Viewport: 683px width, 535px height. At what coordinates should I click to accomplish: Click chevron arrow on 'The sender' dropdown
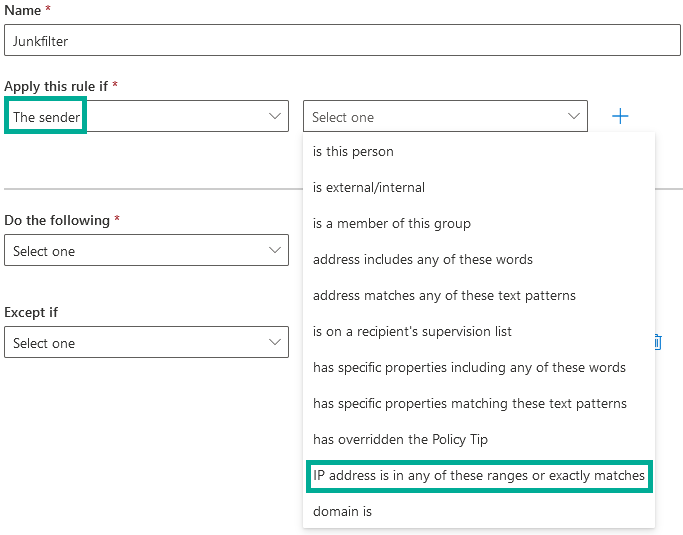(275, 117)
